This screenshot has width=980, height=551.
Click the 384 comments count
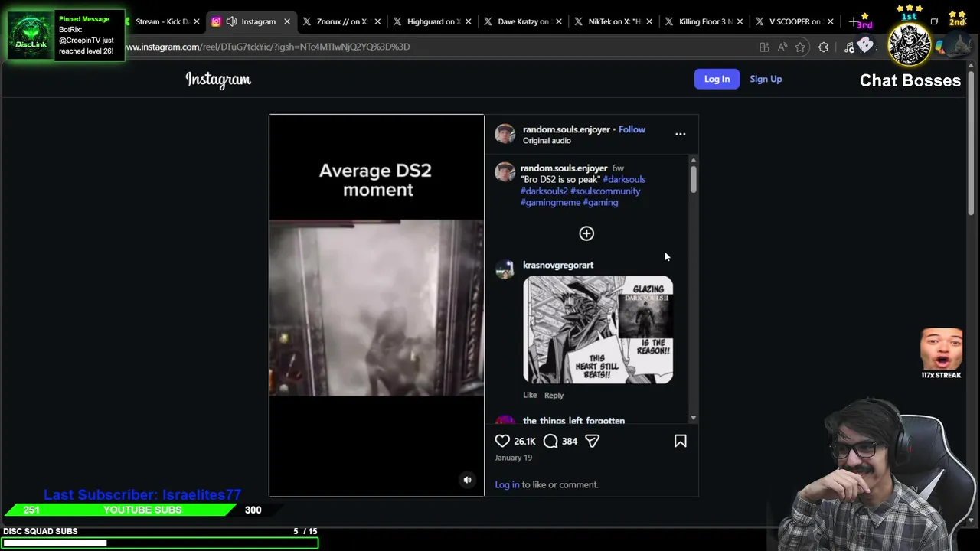tap(570, 441)
